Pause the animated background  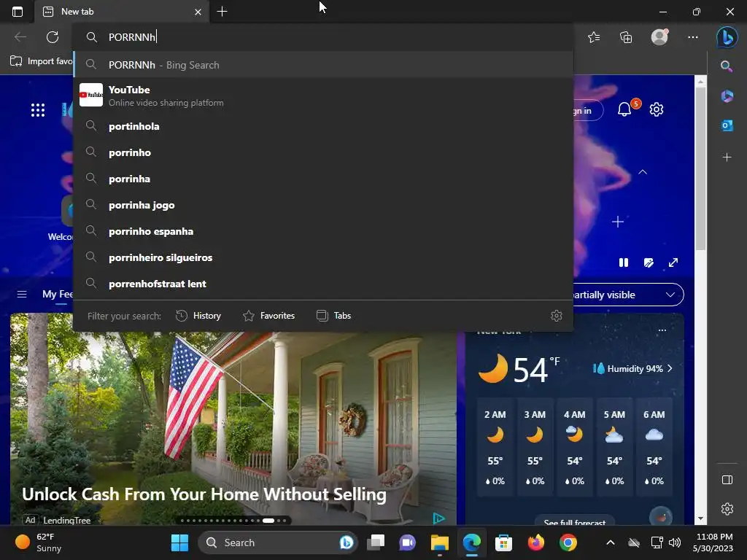tap(624, 262)
